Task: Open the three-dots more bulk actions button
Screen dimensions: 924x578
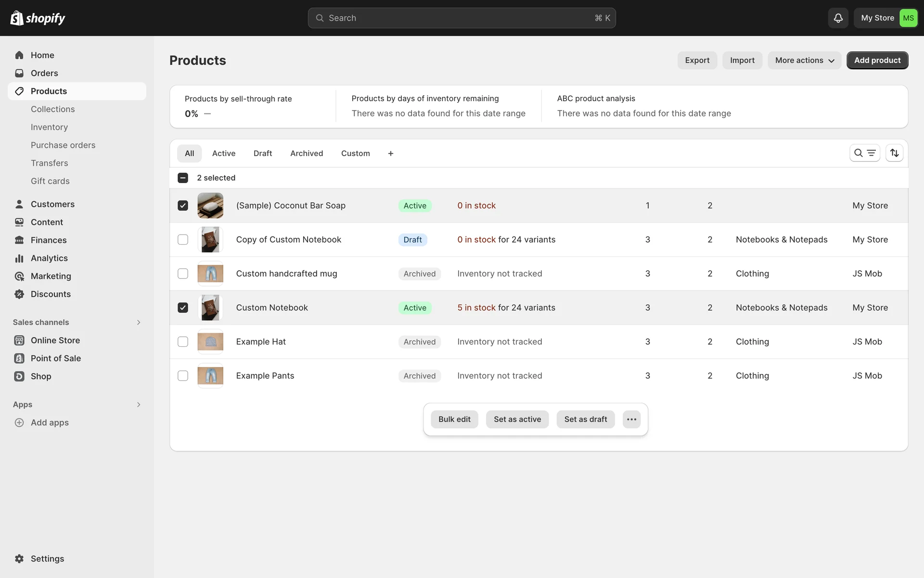Action: [x=631, y=420]
